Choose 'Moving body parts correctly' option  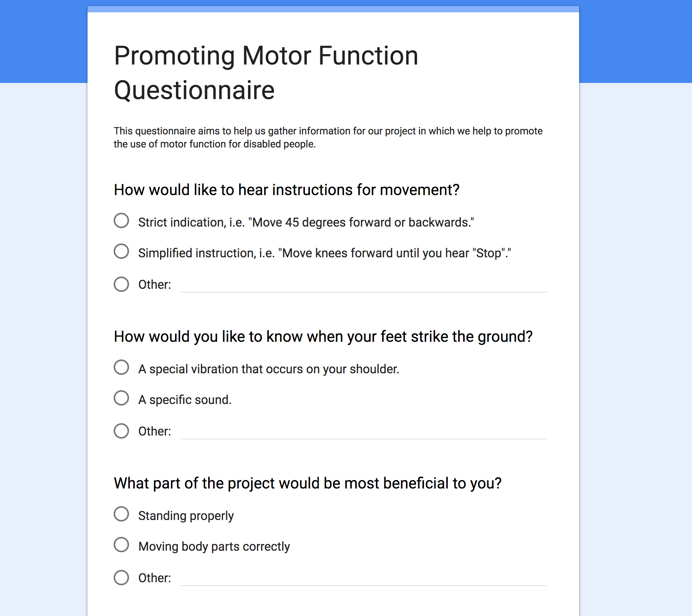click(x=121, y=545)
